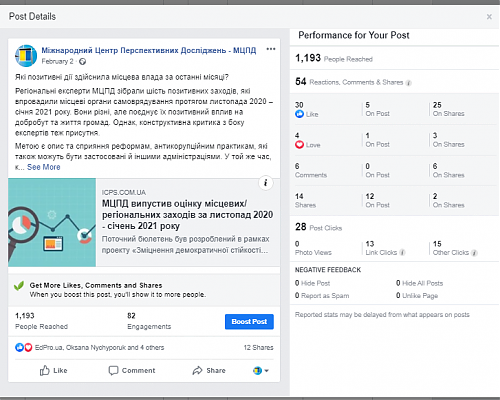This screenshot has width=500, height=400.
Task: Click the page profile avatar
Action: (x=26, y=56)
